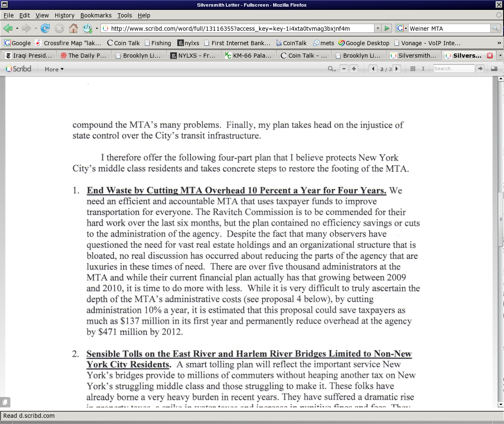Screen dimensions: 504x424
Task: Go to the Firefox Home page
Action: [x=73, y=28]
